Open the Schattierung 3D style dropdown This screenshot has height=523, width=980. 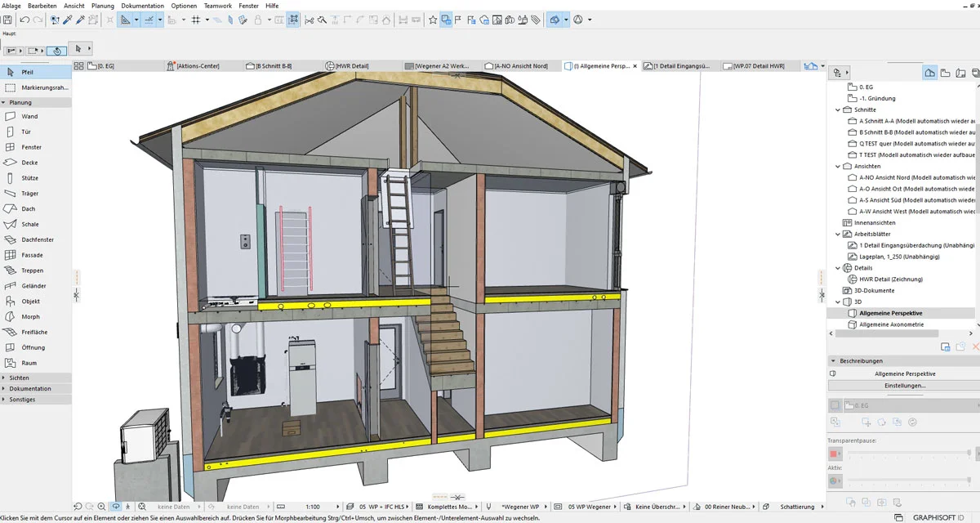pos(796,507)
